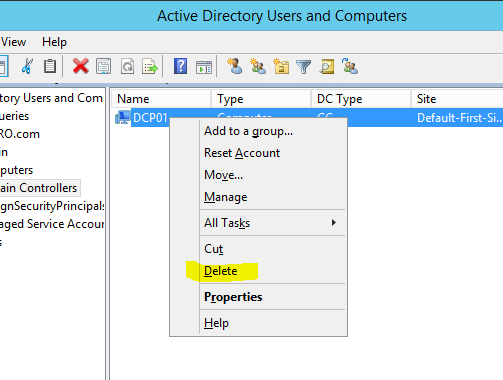Sort by Type column header

click(261, 99)
